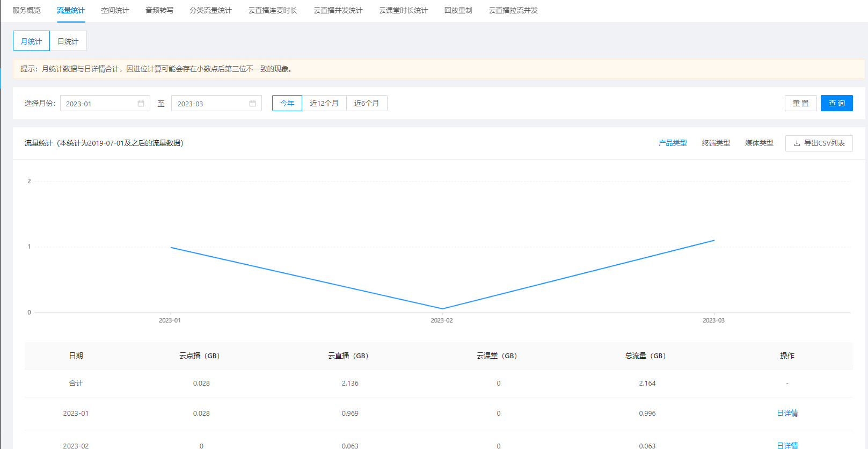Click end month field 2023-03
Image resolution: width=868 pixels, height=449 pixels.
tap(216, 103)
